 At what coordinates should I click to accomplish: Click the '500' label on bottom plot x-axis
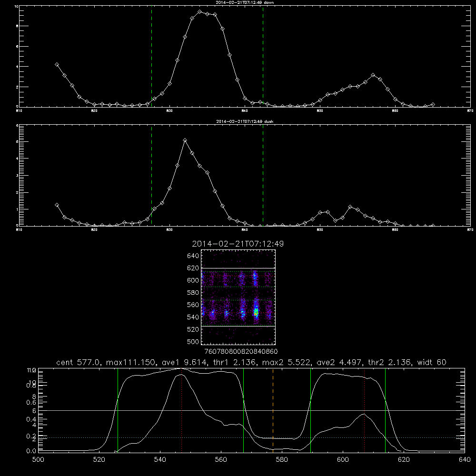[x=38, y=460]
